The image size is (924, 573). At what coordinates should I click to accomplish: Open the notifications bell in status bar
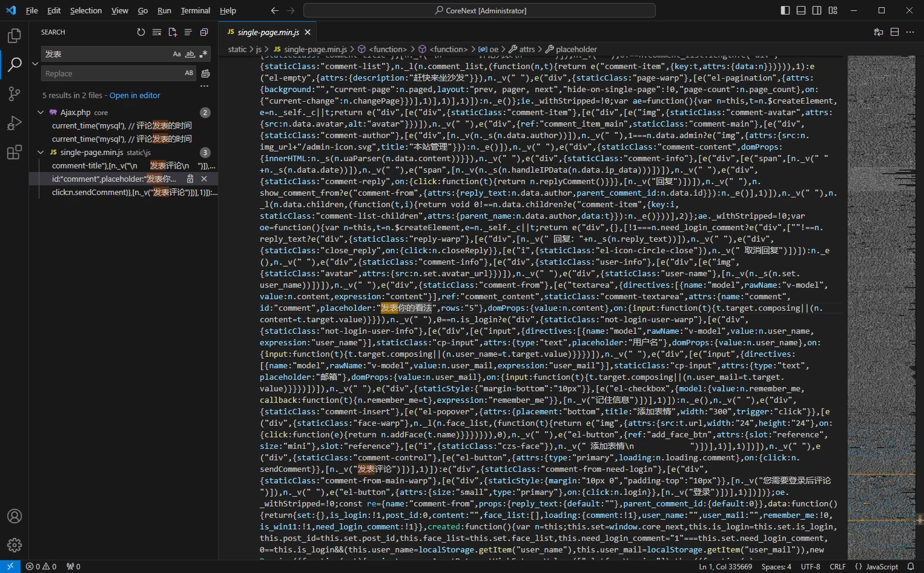(911, 566)
